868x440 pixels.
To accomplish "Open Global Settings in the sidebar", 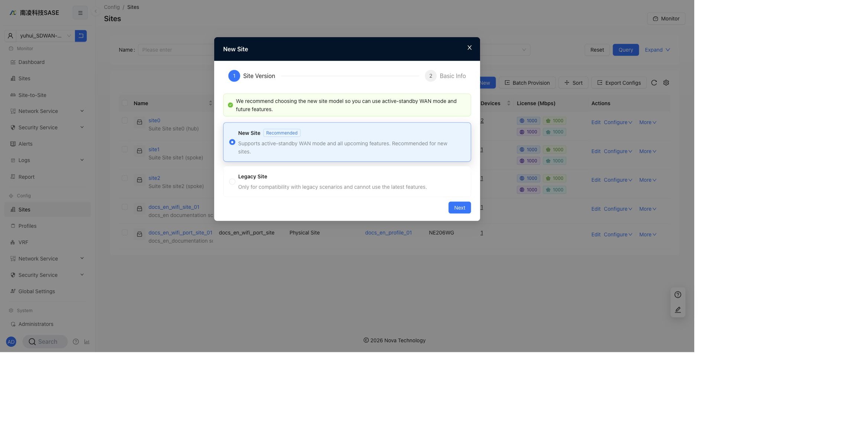I will point(48,291).
